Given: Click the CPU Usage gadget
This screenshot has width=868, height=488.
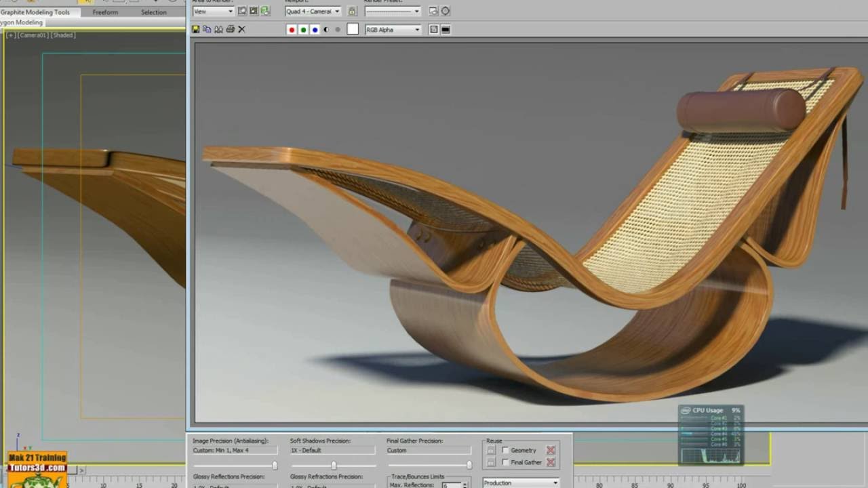Looking at the screenshot, I should (x=711, y=435).
